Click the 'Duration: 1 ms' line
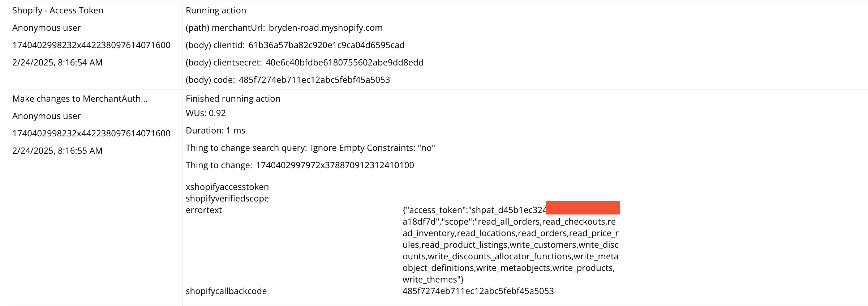Image resolution: width=868 pixels, height=306 pixels. pos(215,131)
